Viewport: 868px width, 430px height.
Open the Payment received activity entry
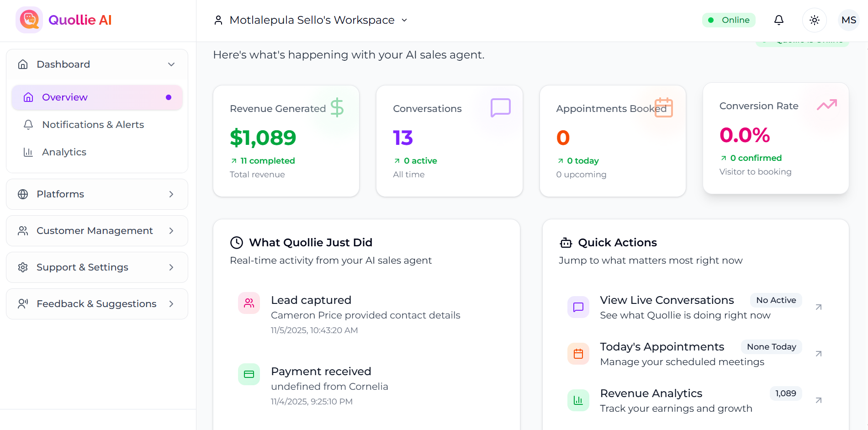pos(366,386)
